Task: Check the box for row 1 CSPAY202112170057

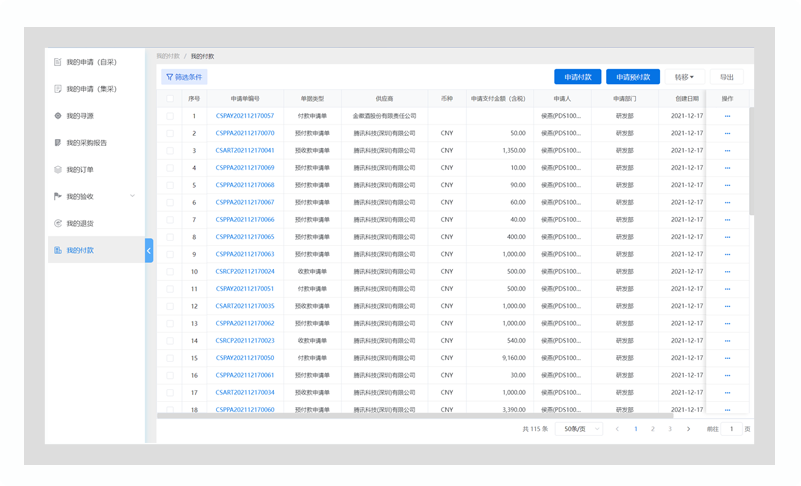Action: (x=170, y=116)
